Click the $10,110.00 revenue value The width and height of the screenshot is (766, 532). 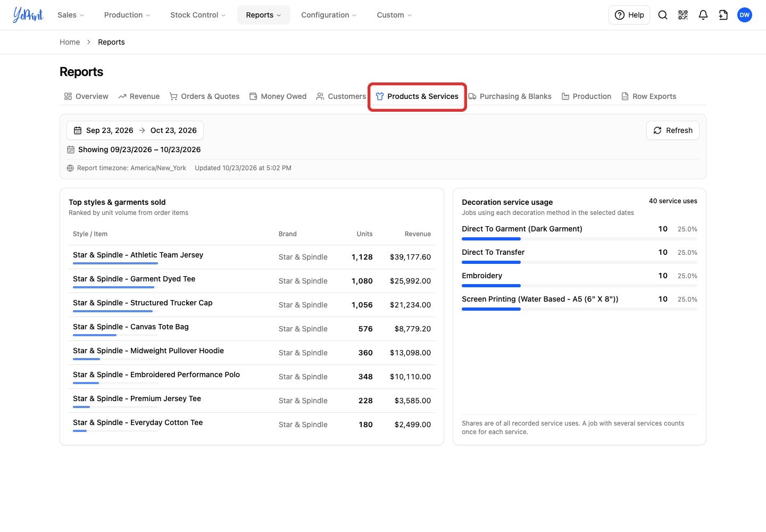(410, 377)
